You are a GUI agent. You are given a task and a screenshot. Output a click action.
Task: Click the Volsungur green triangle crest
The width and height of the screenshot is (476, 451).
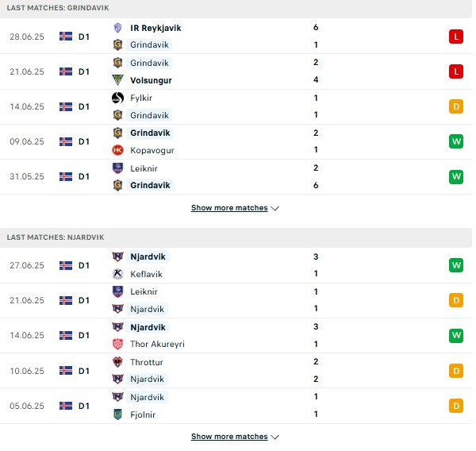click(x=117, y=80)
